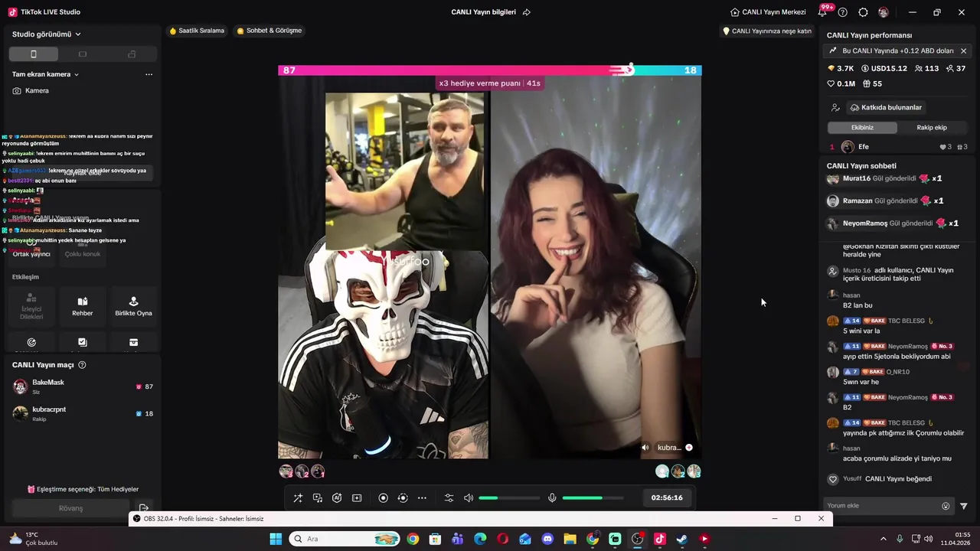
Task: Open the AI tools hexagon icon
Action: coord(337,498)
